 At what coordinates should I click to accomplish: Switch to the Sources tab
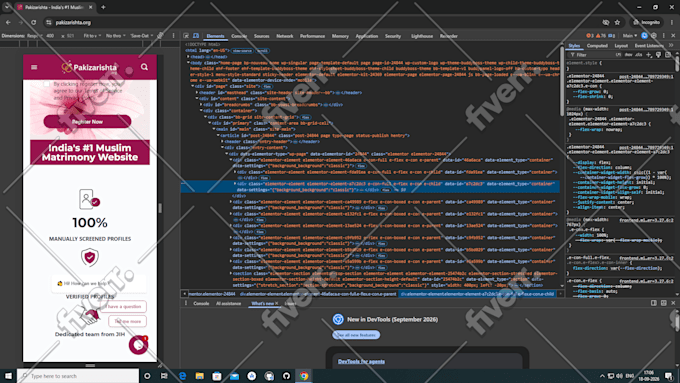pyautogui.click(x=262, y=36)
